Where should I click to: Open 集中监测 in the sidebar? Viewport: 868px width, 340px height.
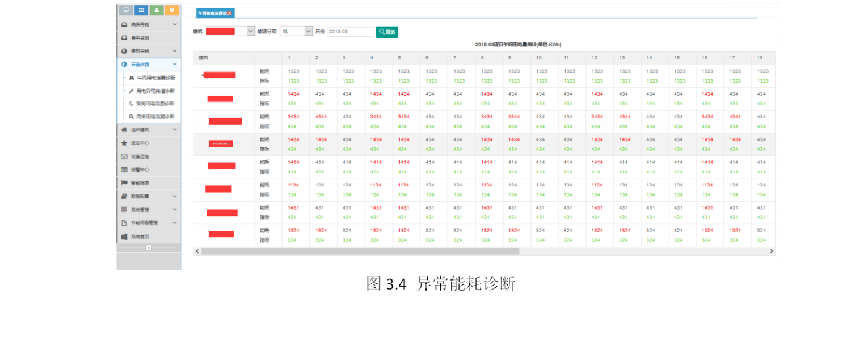149,38
